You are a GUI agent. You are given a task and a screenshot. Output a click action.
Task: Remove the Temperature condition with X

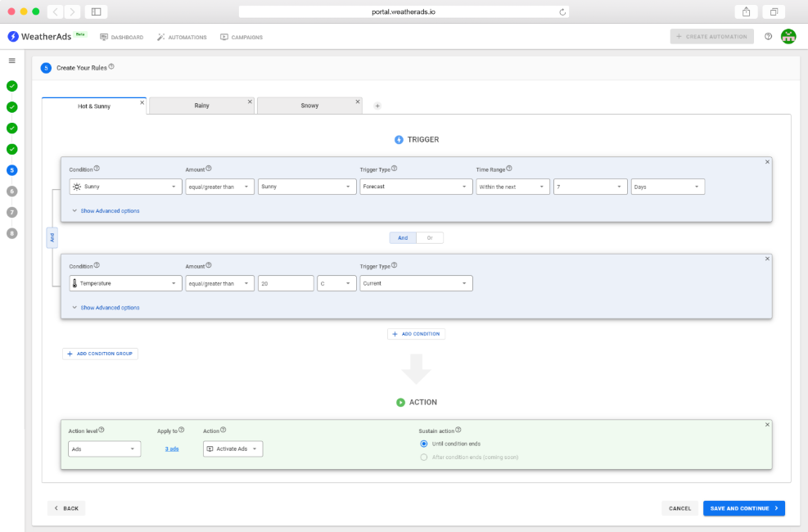tap(767, 259)
